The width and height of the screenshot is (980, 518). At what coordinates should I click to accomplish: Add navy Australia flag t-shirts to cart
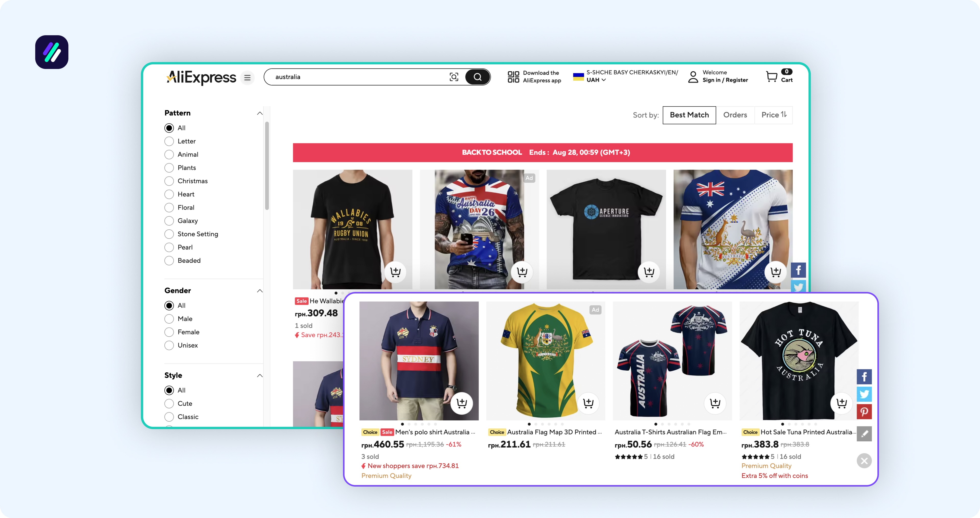715,403
